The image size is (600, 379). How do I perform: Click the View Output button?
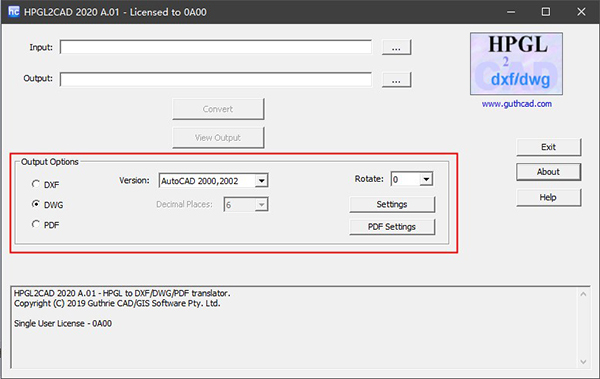pyautogui.click(x=218, y=138)
